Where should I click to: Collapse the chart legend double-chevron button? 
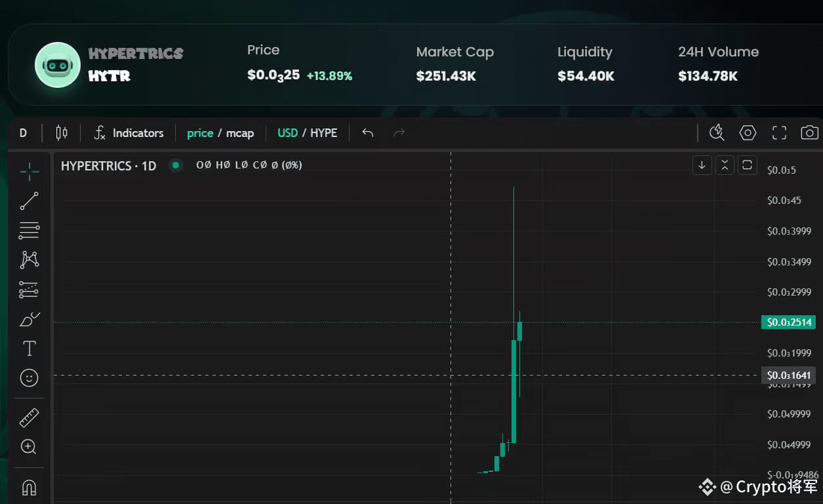725,165
